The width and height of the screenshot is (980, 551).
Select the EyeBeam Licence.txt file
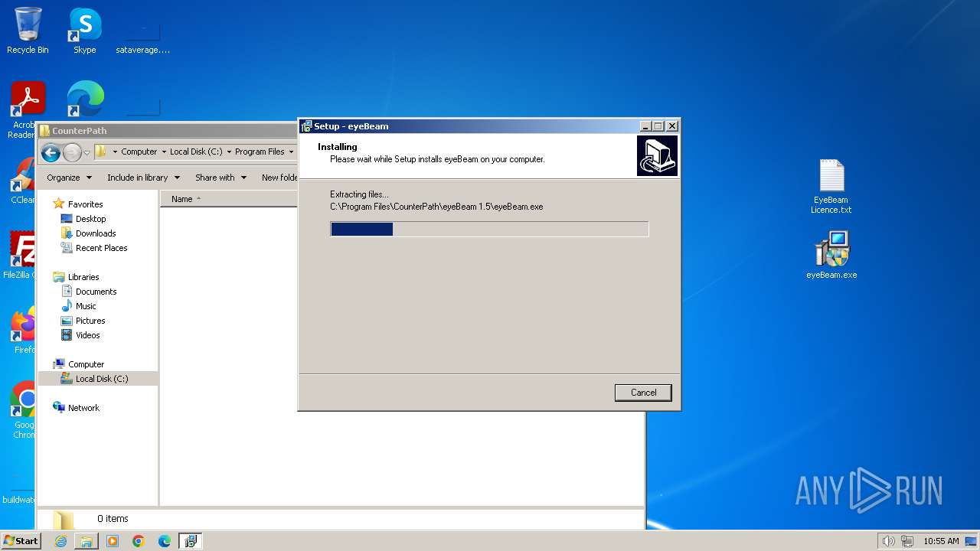click(x=831, y=186)
